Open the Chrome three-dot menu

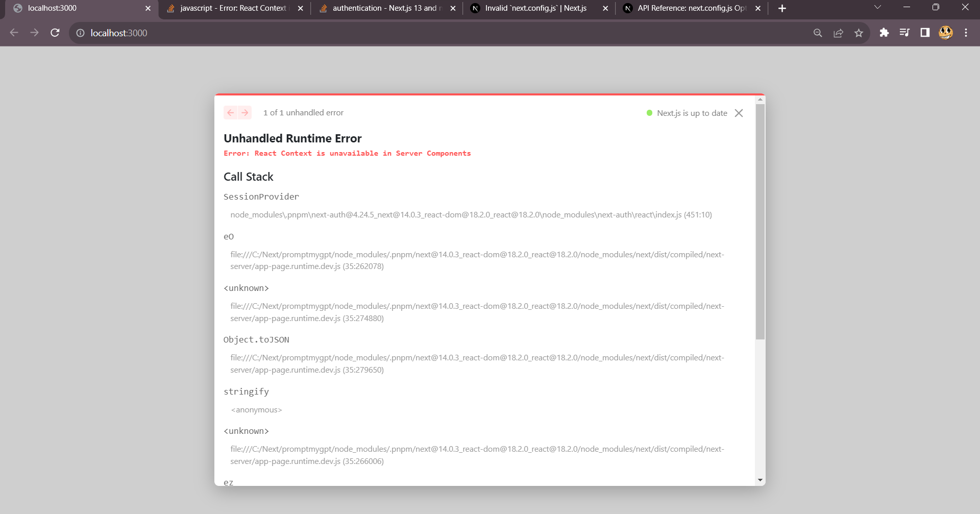[x=966, y=33]
